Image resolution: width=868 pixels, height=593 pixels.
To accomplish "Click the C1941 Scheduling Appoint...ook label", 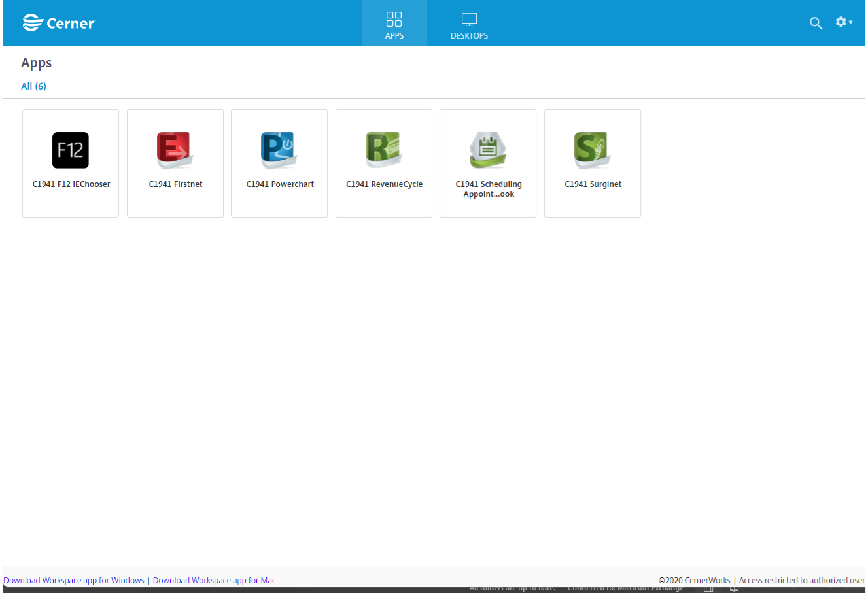I will pyautogui.click(x=489, y=189).
